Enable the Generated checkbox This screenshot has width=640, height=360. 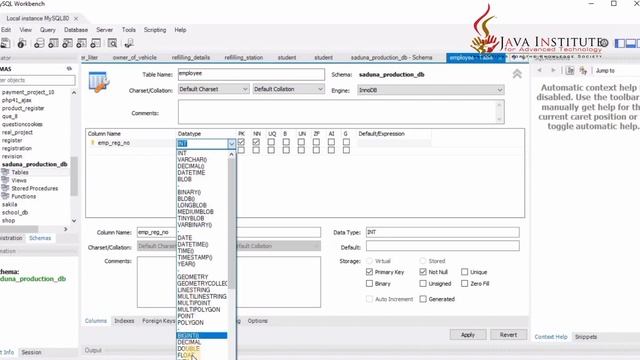[423, 299]
